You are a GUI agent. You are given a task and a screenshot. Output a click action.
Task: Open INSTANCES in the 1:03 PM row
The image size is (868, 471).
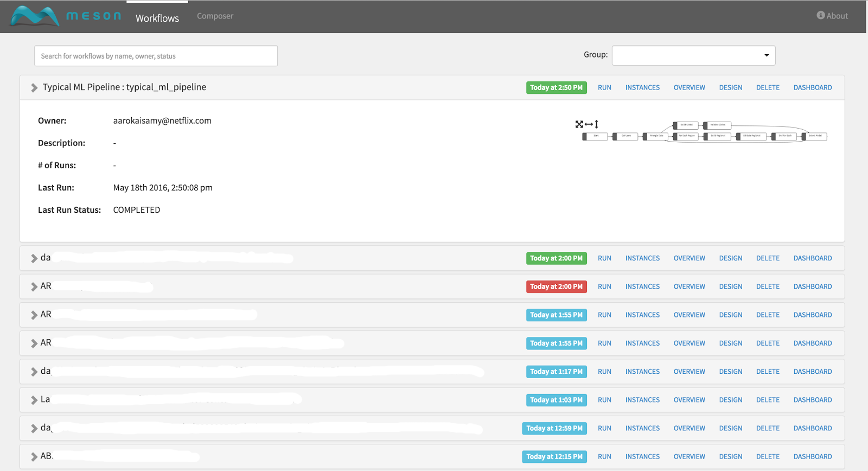(642, 400)
